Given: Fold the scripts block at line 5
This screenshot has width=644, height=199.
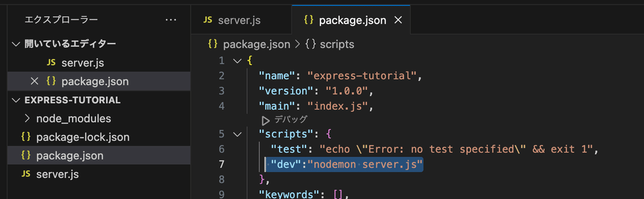Looking at the screenshot, I should (x=238, y=133).
